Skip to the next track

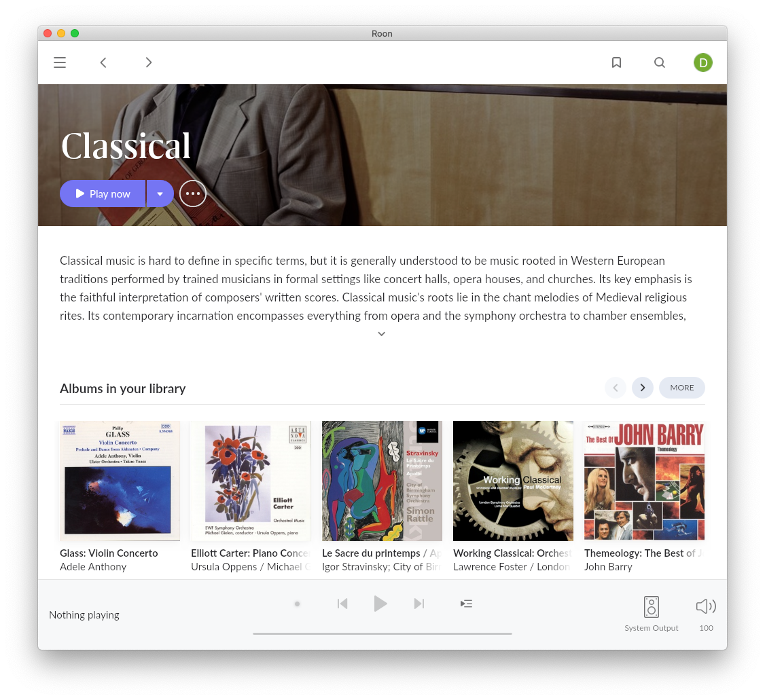click(x=419, y=604)
